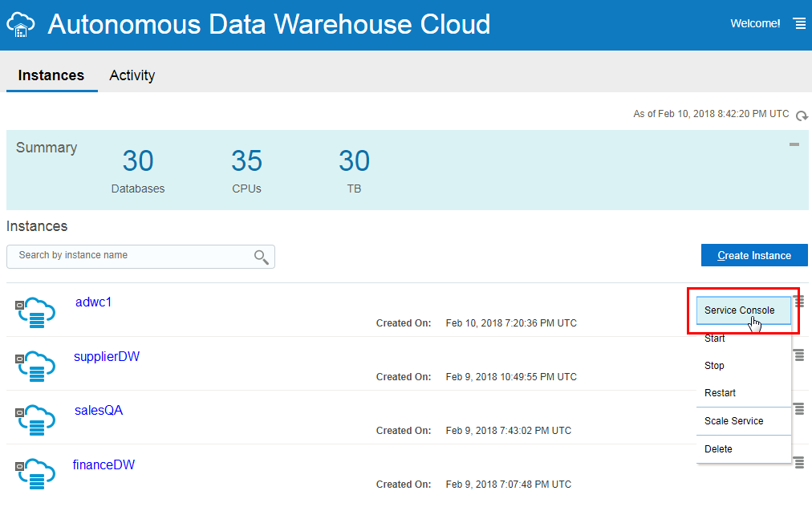Select Service Console from the menu

[x=740, y=310]
